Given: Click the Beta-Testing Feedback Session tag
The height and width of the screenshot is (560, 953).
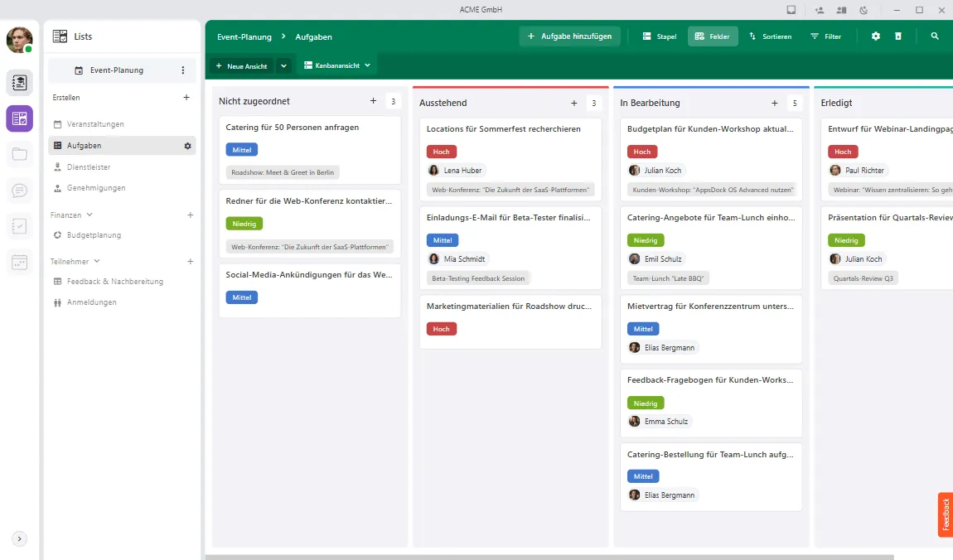Looking at the screenshot, I should [x=477, y=279].
